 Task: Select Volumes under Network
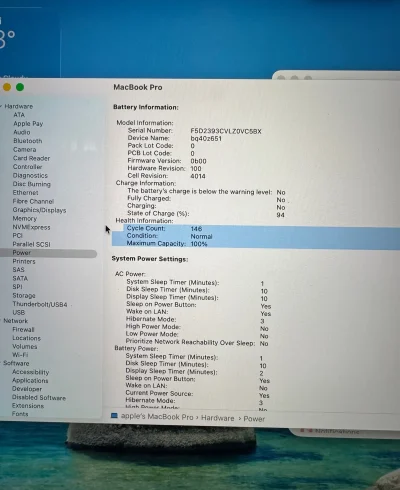(24, 347)
